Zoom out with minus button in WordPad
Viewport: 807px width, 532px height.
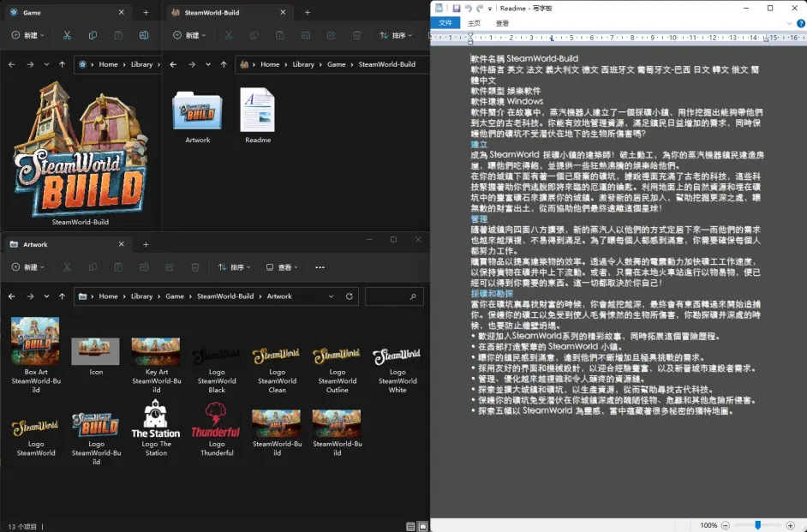point(725,525)
